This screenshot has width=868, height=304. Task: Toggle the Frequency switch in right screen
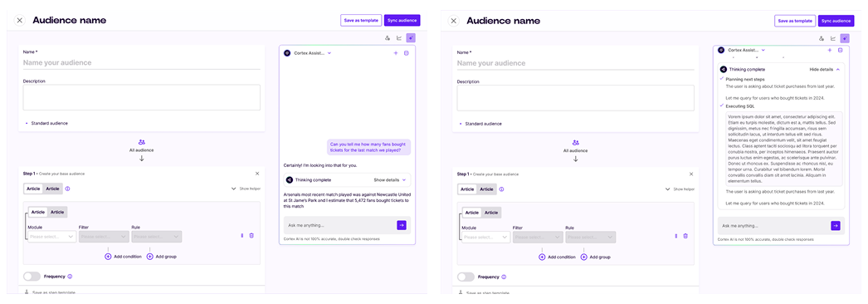(x=466, y=277)
